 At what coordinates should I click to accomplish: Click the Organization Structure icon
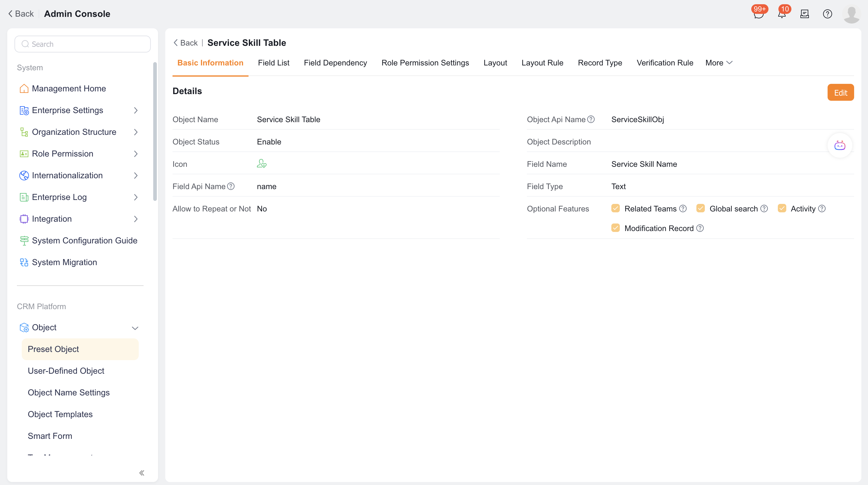click(24, 132)
